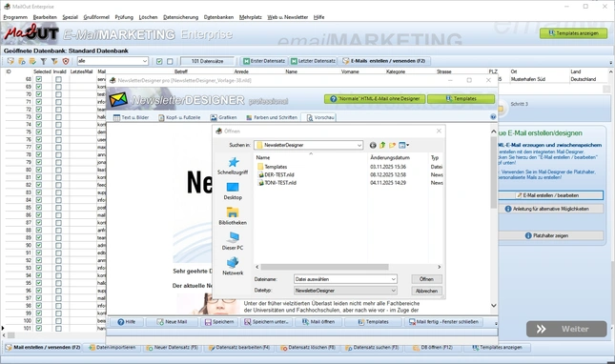Image resolution: width=615 pixels, height=364 pixels.
Task: Click the up-one-level folder icon in Öffnen dialog
Action: point(382,146)
